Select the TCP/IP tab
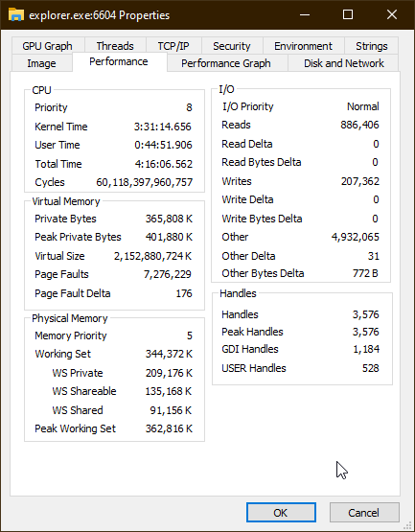The image size is (415, 532). (x=173, y=46)
